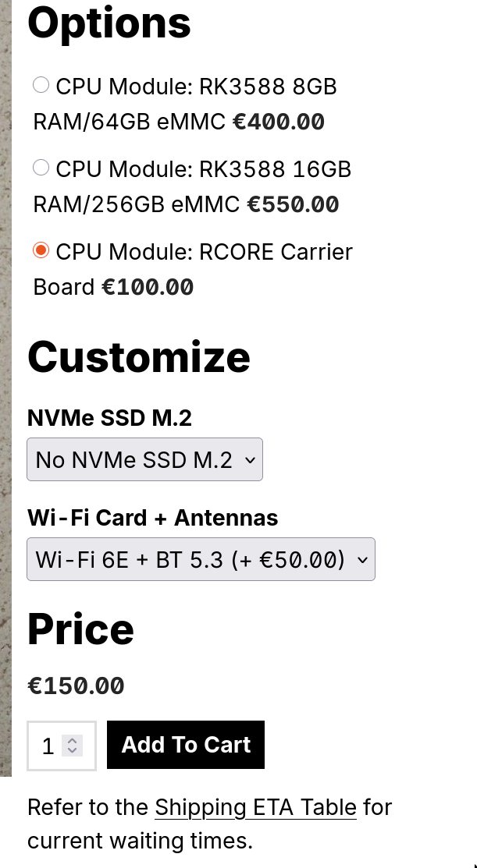Viewport: 477px width, 868px height.
Task: Click the "NVMe SSD M.2" field label
Action: tap(109, 418)
